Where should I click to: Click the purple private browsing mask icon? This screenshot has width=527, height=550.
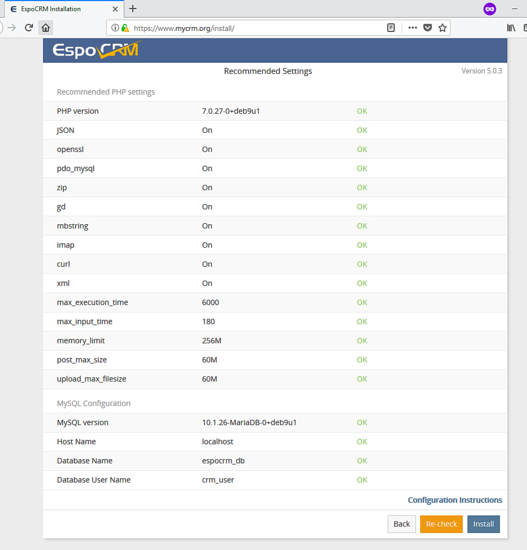click(x=489, y=9)
